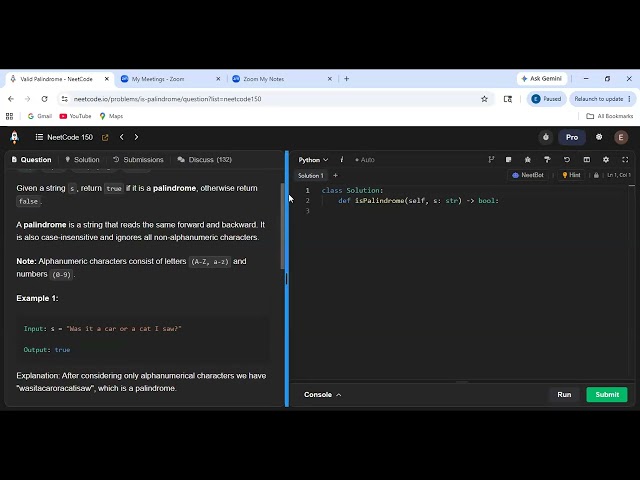
Task: Open the notes icon in editor toolbar
Action: click(509, 160)
